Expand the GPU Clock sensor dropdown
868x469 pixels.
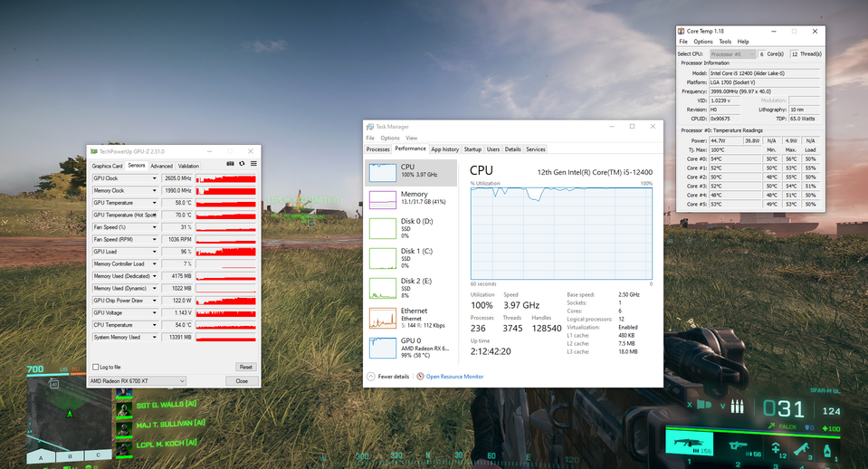tap(153, 178)
